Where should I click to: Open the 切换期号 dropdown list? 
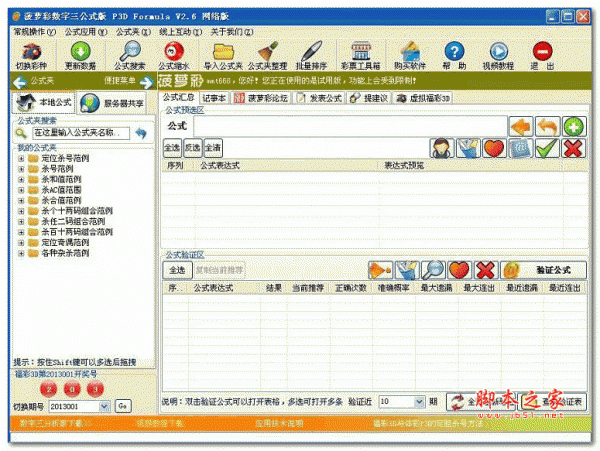click(x=104, y=406)
